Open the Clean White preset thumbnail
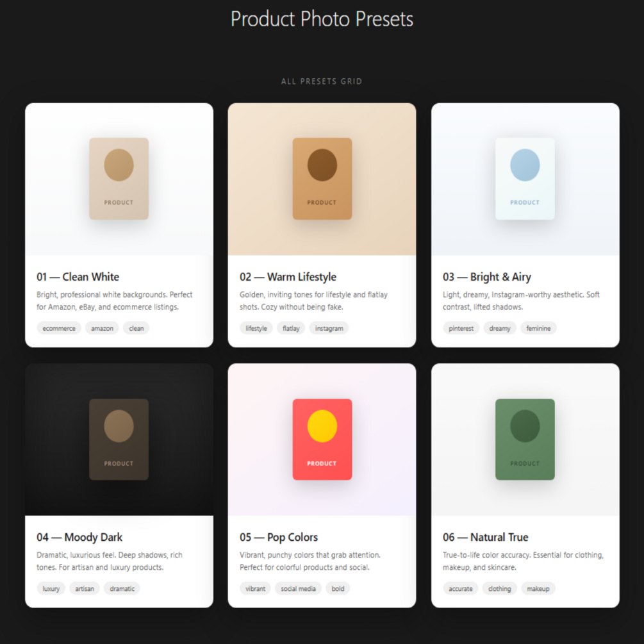The width and height of the screenshot is (644, 644). (x=119, y=179)
